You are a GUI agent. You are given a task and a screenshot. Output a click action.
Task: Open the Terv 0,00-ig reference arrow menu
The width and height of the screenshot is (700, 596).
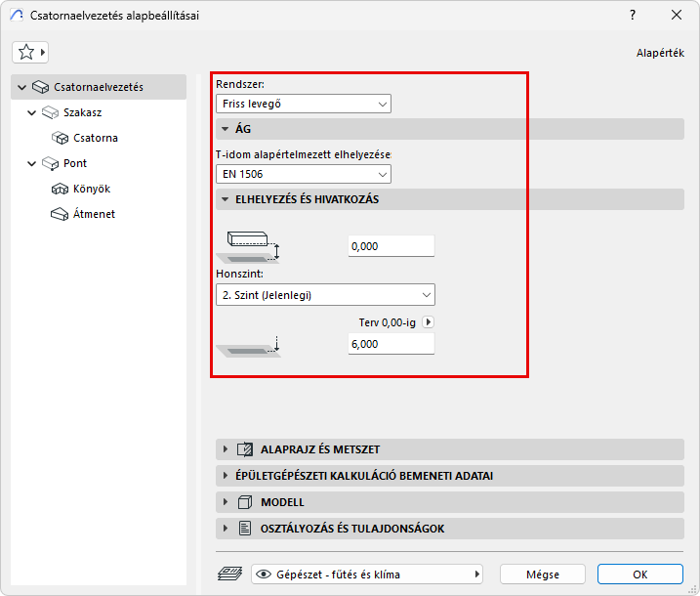(429, 322)
